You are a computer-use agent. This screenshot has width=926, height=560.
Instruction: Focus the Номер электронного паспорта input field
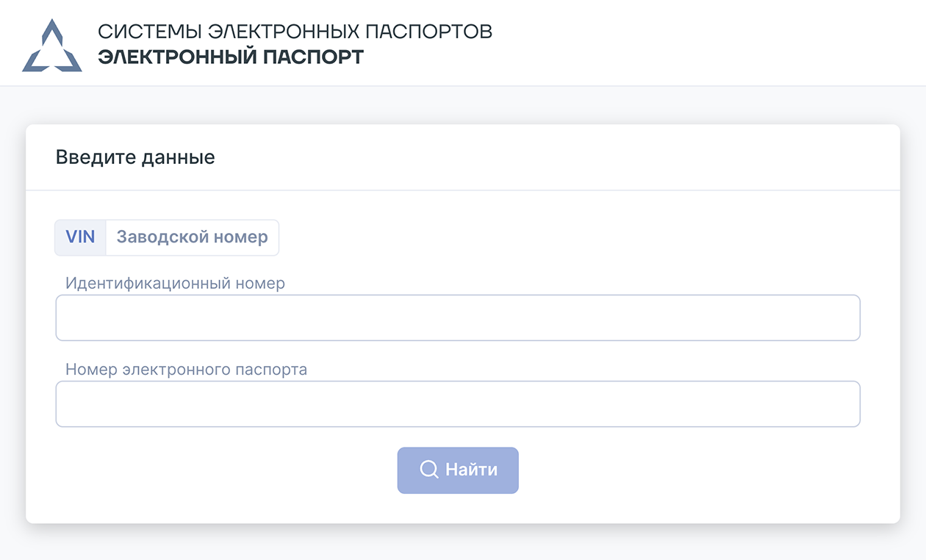(458, 403)
